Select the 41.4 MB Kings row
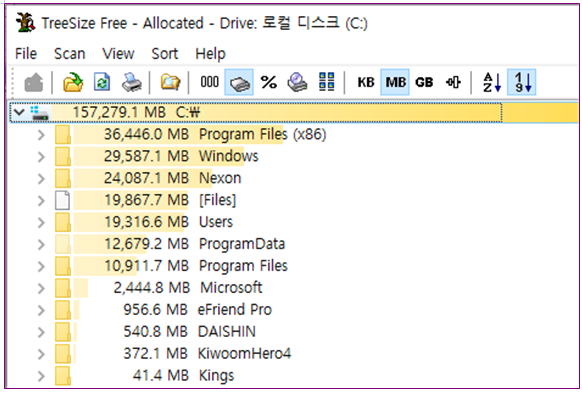The height and width of the screenshot is (393, 582). coord(183,375)
